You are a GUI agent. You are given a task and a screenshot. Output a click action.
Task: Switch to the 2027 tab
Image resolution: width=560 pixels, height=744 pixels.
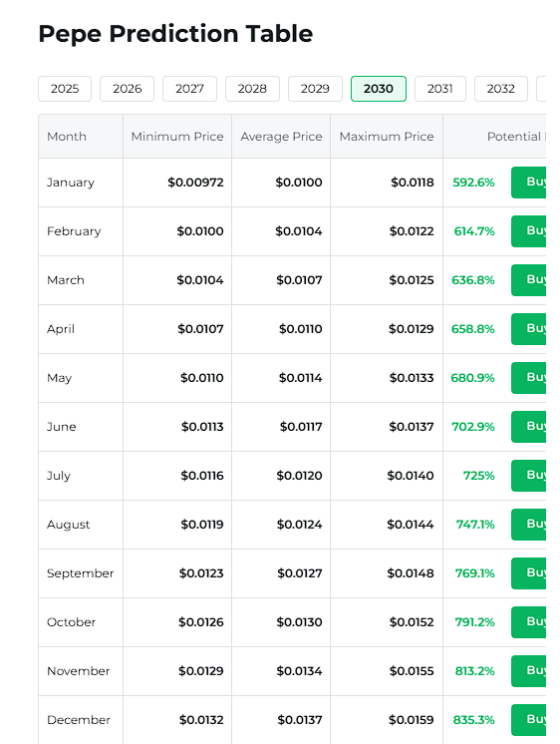point(189,89)
